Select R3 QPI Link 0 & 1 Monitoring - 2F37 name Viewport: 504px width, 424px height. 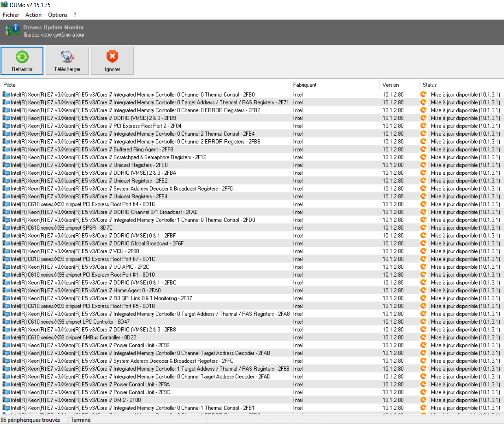(x=101, y=298)
